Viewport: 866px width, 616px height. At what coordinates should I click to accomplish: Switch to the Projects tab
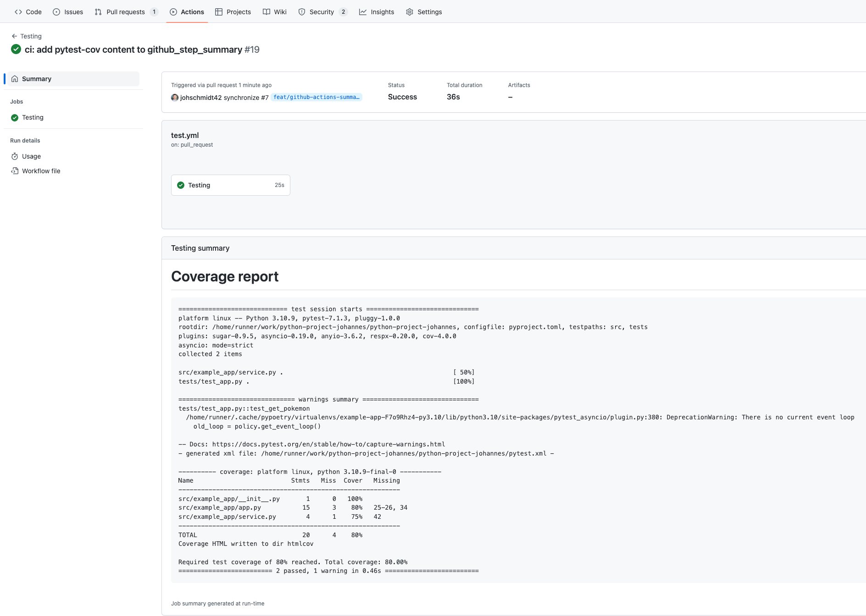(233, 12)
